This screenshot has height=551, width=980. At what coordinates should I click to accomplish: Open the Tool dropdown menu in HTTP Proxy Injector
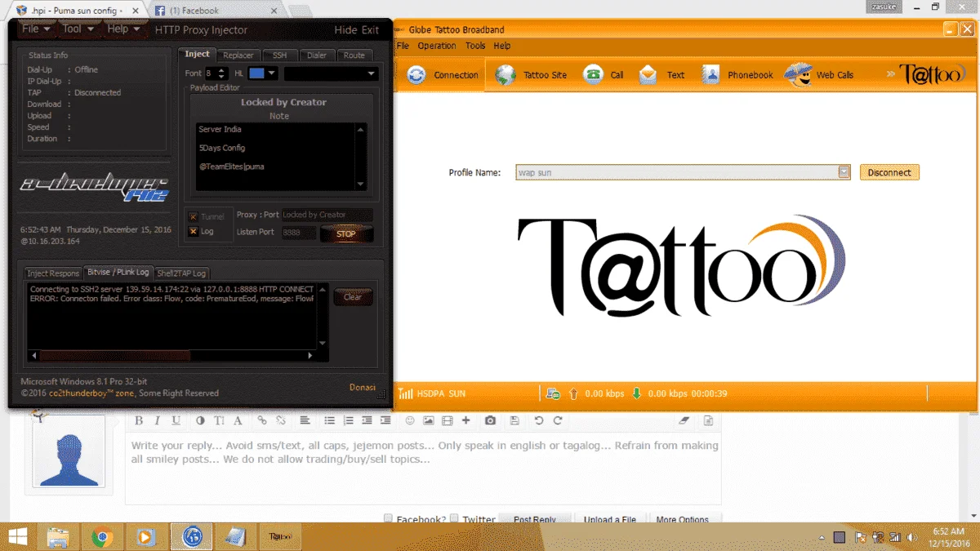pos(78,29)
